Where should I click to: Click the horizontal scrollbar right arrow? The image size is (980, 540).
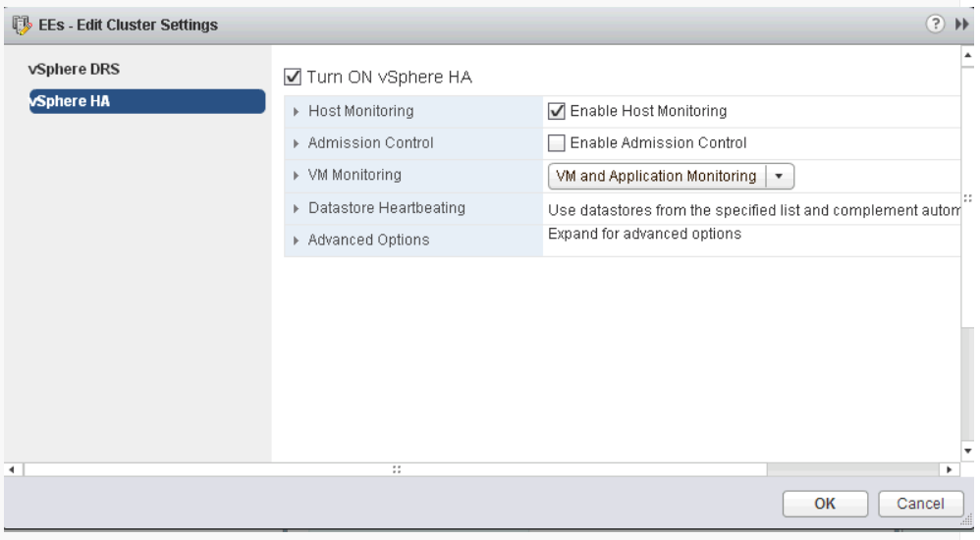click(x=947, y=469)
